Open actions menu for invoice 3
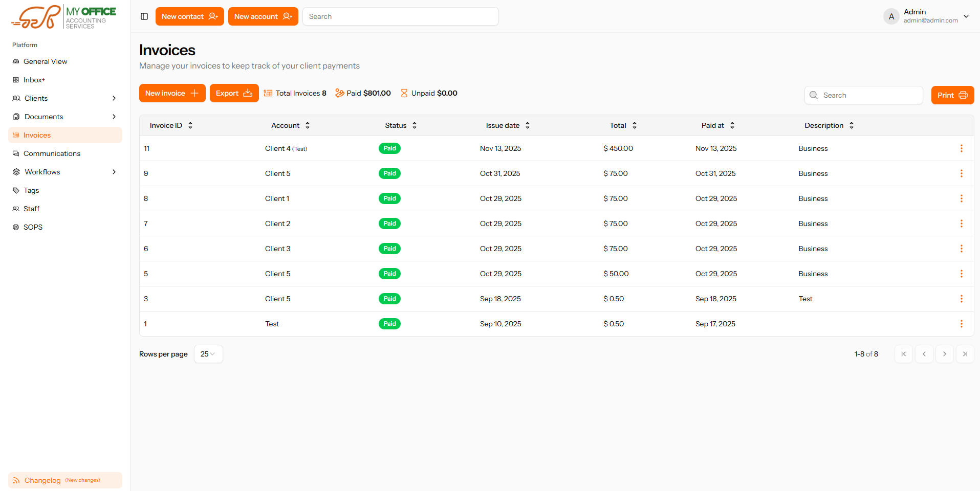This screenshot has width=980, height=491. (961, 299)
